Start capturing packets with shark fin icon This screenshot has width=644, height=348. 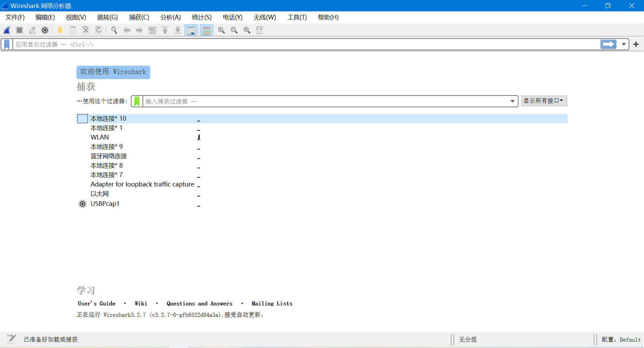(7, 30)
